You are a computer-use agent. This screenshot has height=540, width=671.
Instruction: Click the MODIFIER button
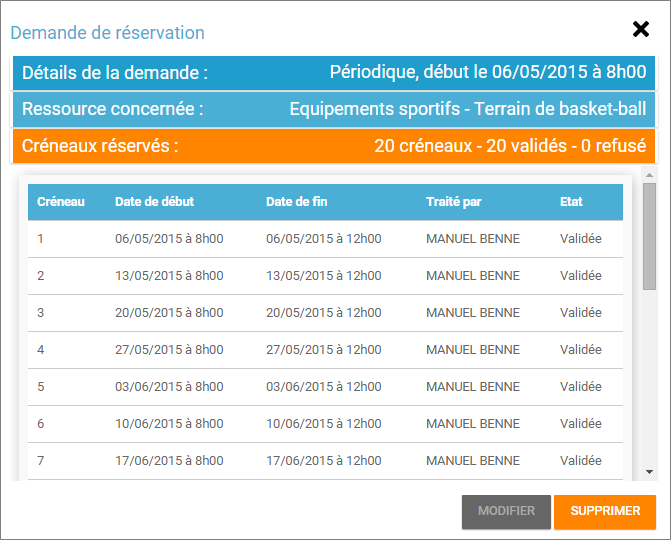point(506,511)
